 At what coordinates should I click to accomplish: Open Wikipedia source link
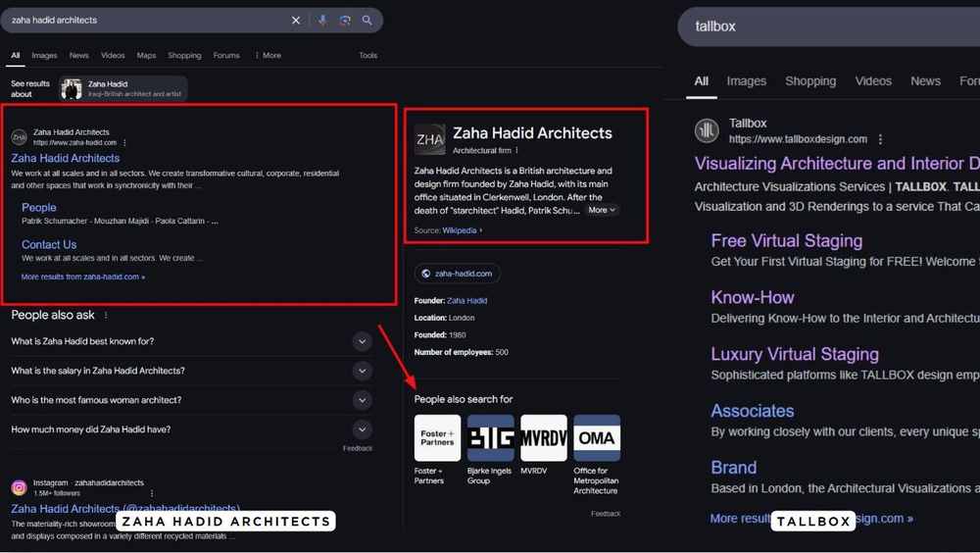(x=462, y=230)
